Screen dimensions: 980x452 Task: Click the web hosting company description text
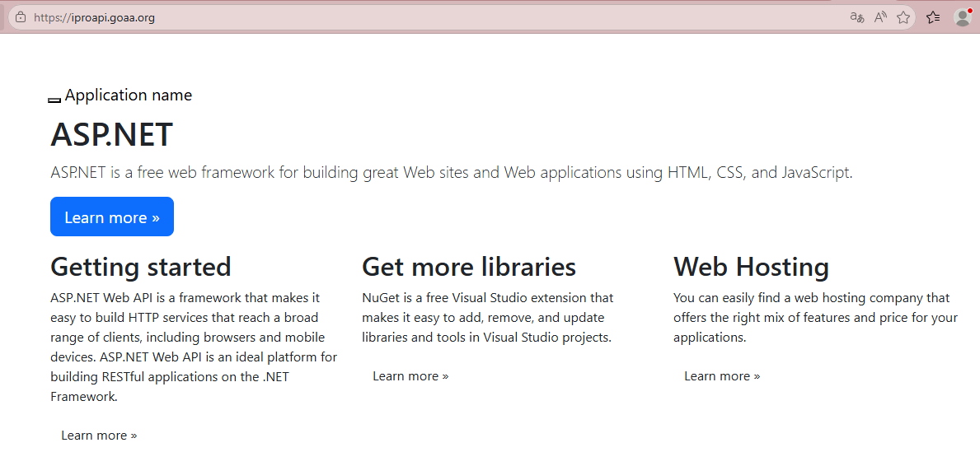[815, 318]
